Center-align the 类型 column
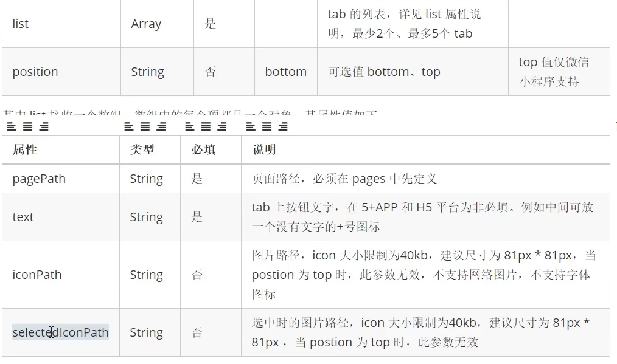This screenshot has width=617, height=364. point(145,127)
